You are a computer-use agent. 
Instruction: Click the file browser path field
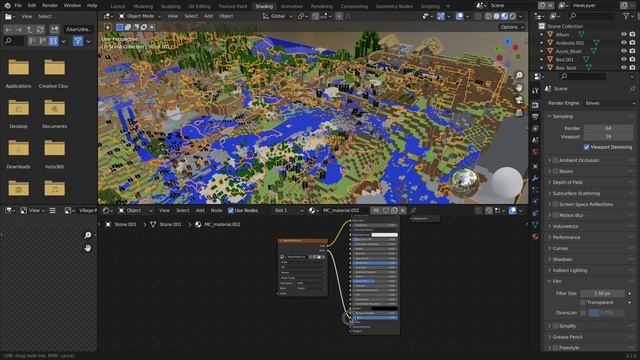point(79,30)
